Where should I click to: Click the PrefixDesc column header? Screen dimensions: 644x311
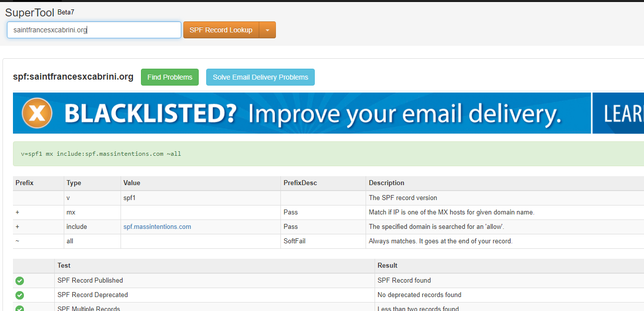300,183
